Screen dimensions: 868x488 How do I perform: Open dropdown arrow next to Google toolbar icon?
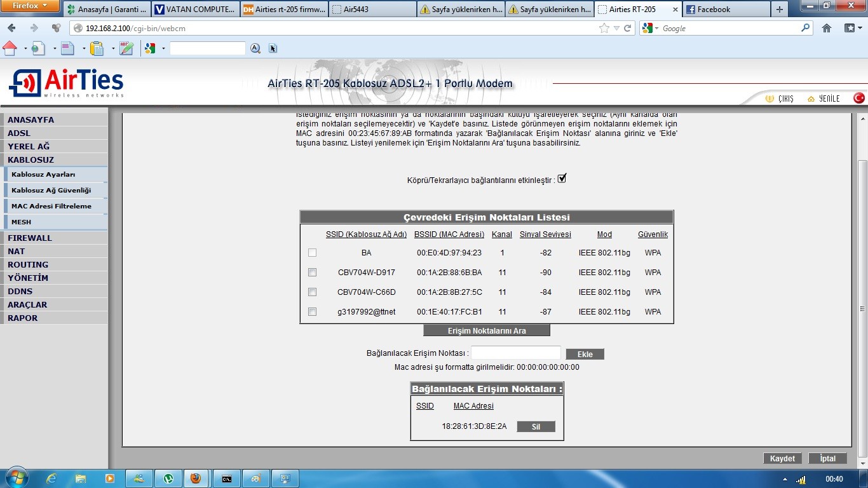[163, 48]
